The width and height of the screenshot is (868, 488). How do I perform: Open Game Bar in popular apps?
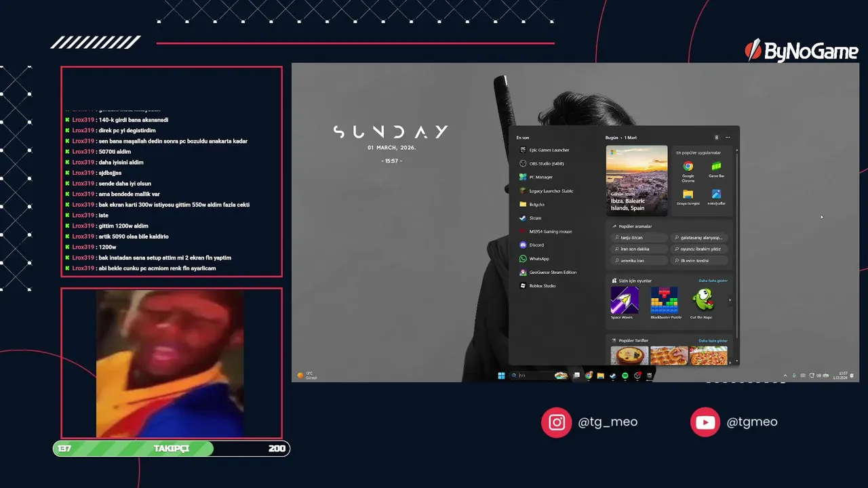click(x=716, y=169)
